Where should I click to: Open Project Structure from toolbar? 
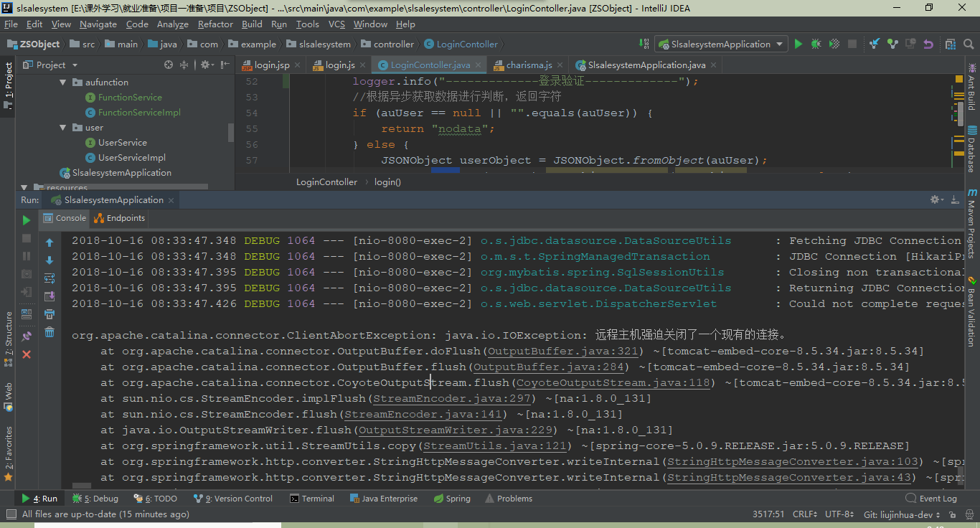950,44
